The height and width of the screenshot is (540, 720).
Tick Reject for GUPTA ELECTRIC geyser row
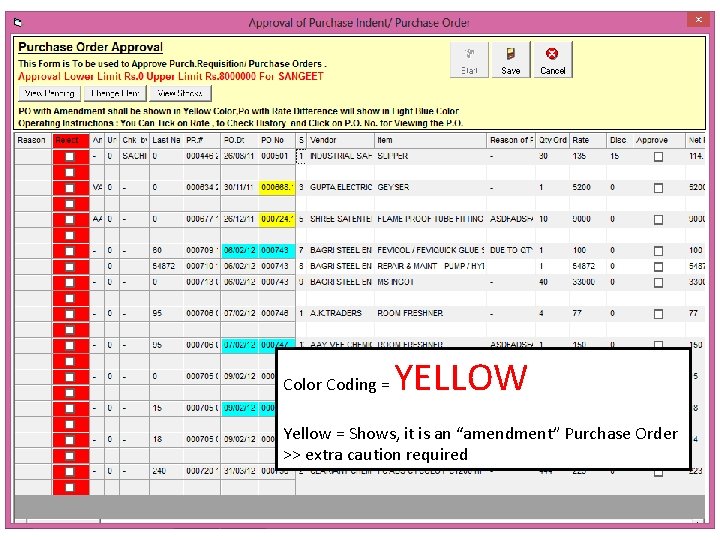tap(69, 188)
